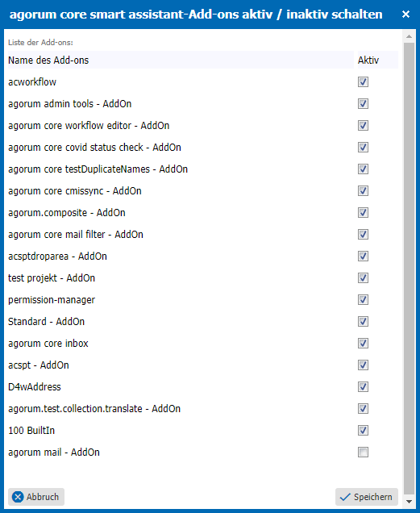420x513 pixels.
Task: Toggle the agorum core workflow editor checkbox
Action: (x=363, y=125)
